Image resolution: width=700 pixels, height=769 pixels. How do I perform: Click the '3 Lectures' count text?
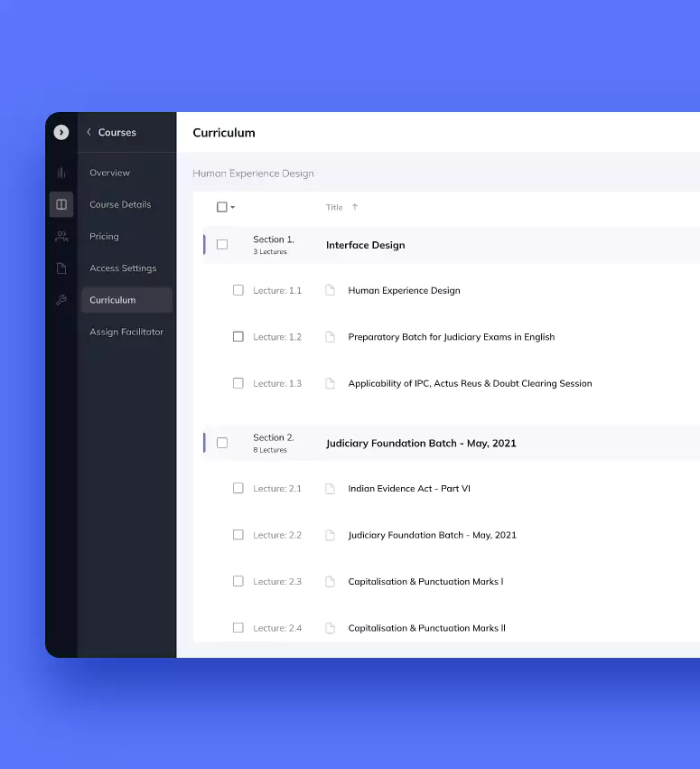pyautogui.click(x=270, y=251)
